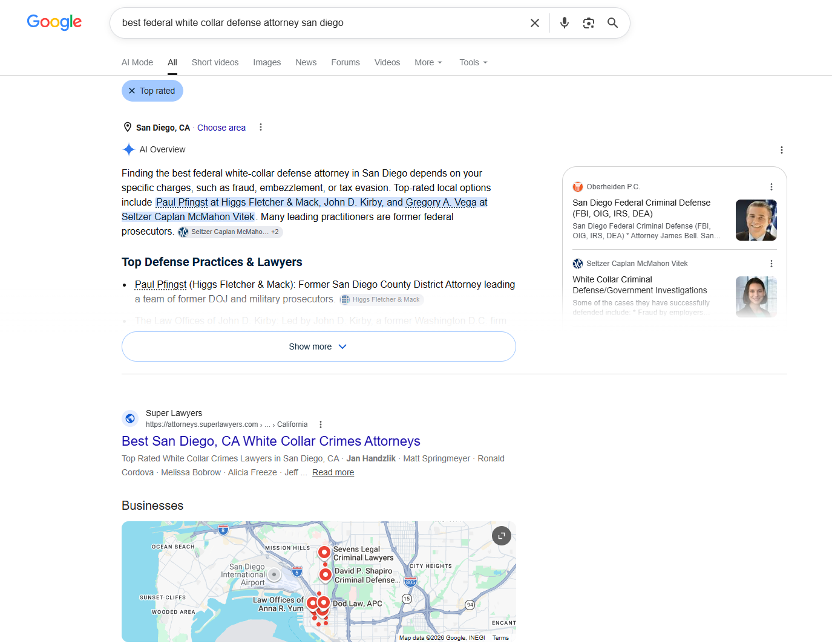Clear the search query with X icon
The height and width of the screenshot is (644, 832).
pyautogui.click(x=535, y=23)
